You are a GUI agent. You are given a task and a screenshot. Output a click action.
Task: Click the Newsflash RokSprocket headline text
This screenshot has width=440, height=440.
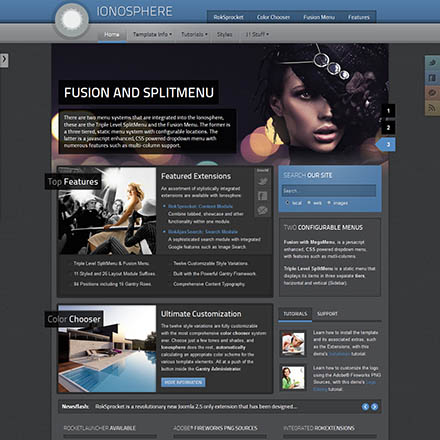196,407
